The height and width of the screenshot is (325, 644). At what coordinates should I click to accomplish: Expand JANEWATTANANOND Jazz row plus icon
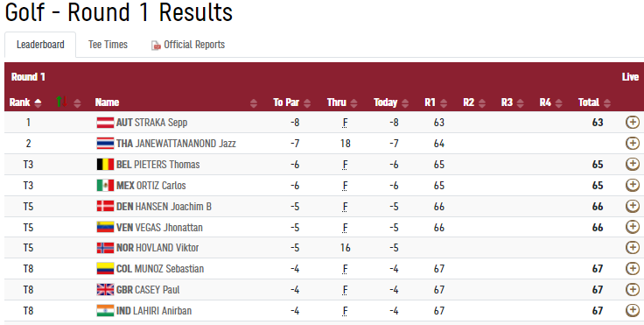click(x=632, y=143)
